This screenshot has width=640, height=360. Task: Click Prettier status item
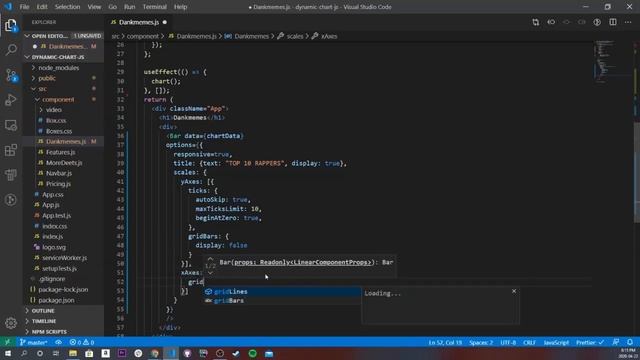590,342
